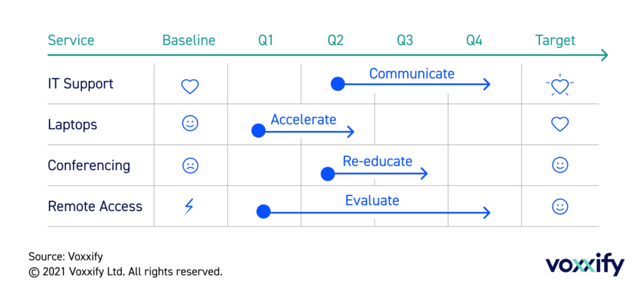The width and height of the screenshot is (644, 292).
Task: Click the Conferencing baseline sad face icon
Action: tap(190, 166)
